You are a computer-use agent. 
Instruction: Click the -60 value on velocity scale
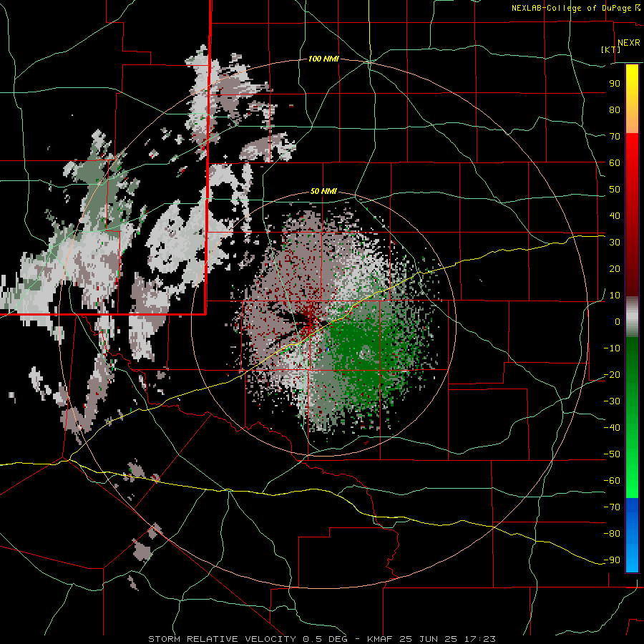[612, 481]
